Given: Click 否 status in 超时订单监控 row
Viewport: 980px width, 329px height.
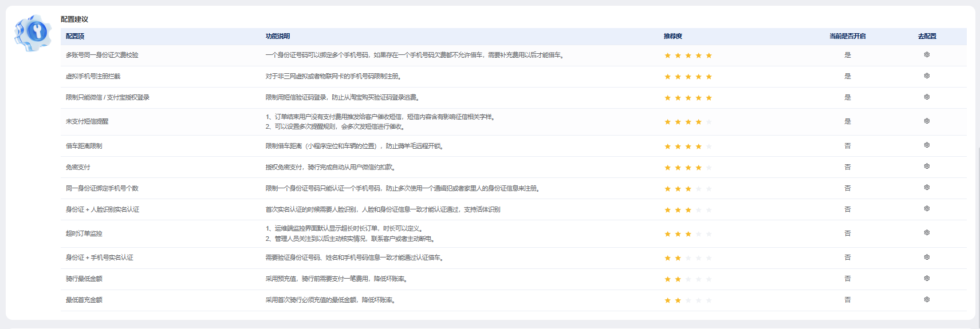Looking at the screenshot, I should tap(848, 234).
